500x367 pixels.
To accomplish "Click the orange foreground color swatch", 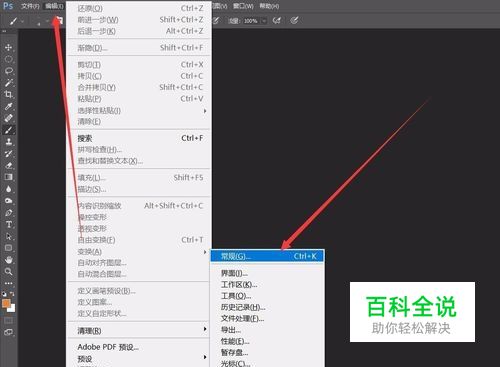I will pos(5,303).
